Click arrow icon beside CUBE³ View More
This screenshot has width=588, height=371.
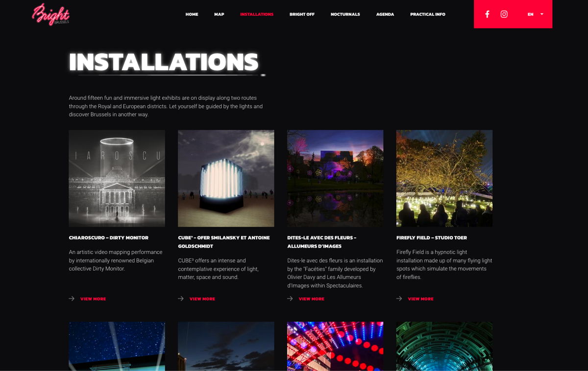[181, 299]
